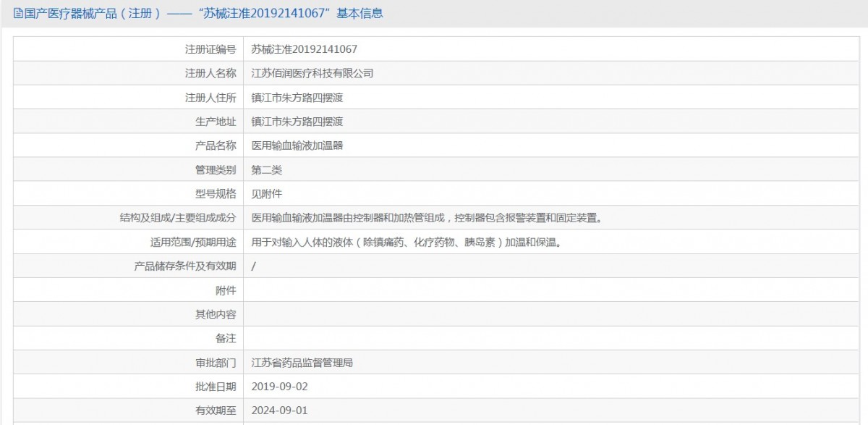Click the 注册证编号 label cell
The image size is (868, 425).
(x=129, y=49)
